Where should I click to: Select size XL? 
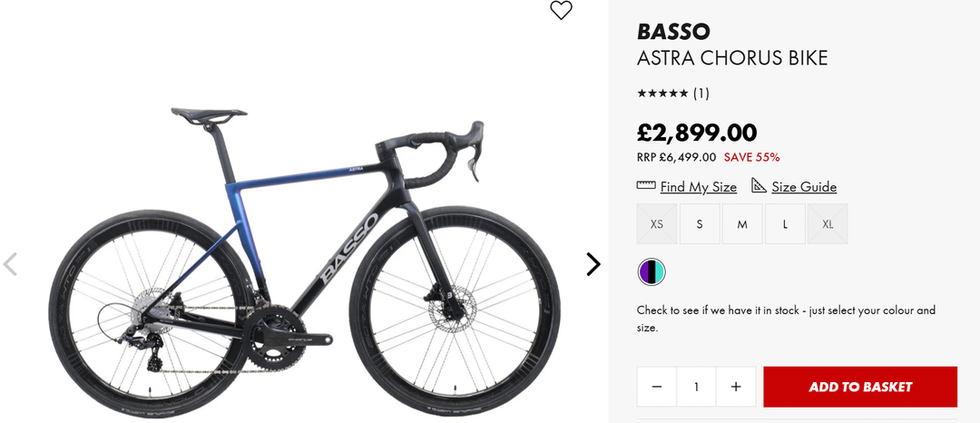[828, 224]
